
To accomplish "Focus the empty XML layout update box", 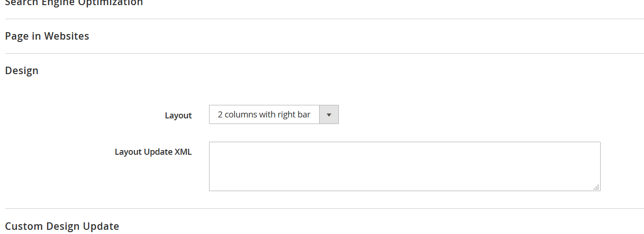I will [404, 166].
